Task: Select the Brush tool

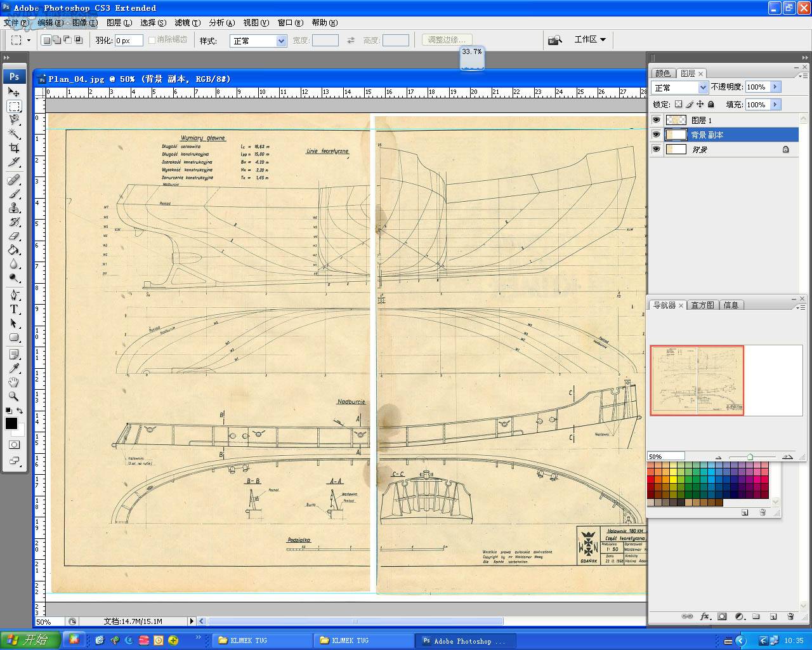Action: [14, 194]
